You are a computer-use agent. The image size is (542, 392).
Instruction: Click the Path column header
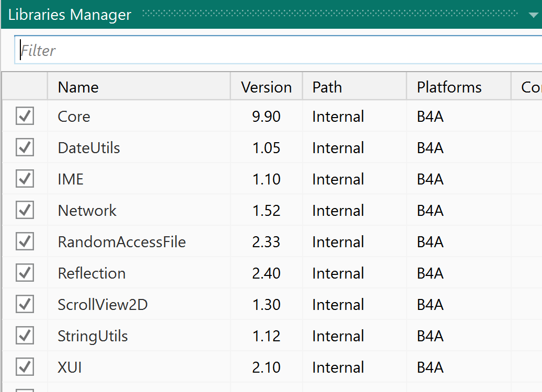click(327, 87)
